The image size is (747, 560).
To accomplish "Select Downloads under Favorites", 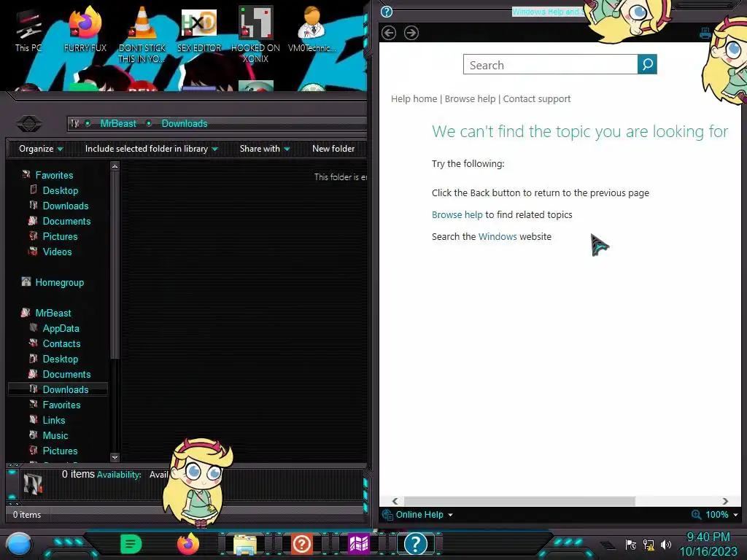I will tap(65, 206).
